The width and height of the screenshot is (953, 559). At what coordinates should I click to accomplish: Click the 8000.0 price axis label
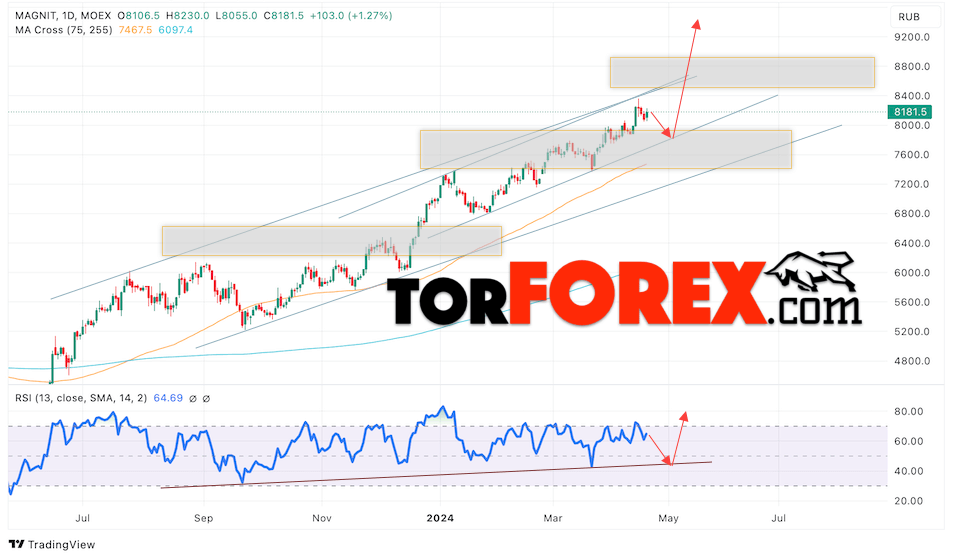tap(912, 125)
